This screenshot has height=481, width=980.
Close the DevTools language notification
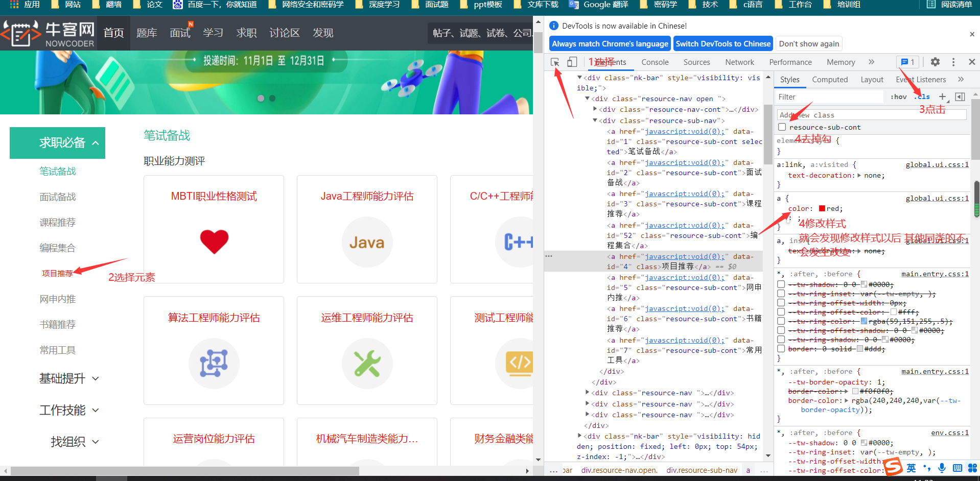pyautogui.click(x=972, y=34)
